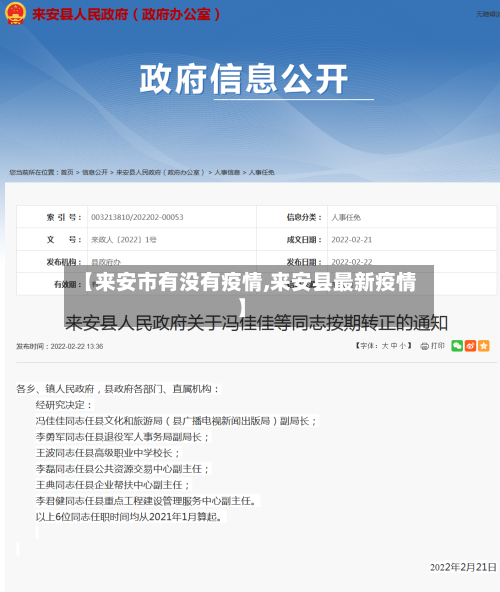The width and height of the screenshot is (500, 592).
Task: Select the 发布日期 value 2022-02-22
Action: (352, 261)
